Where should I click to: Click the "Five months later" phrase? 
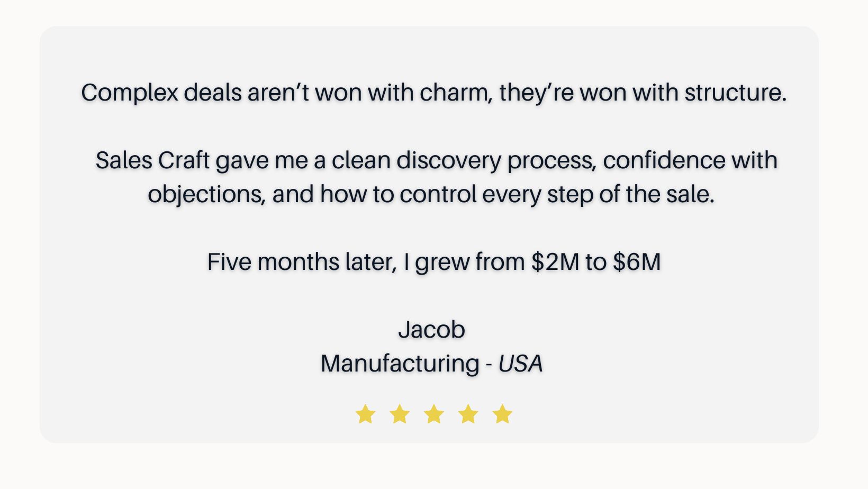point(302,262)
